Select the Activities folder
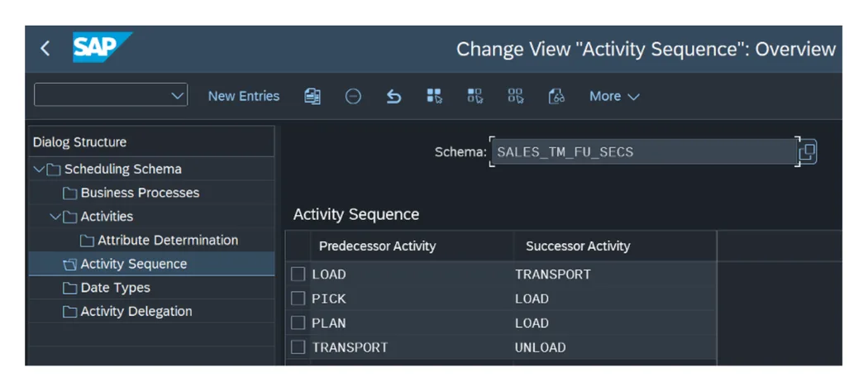The width and height of the screenshot is (868, 392). 107,217
